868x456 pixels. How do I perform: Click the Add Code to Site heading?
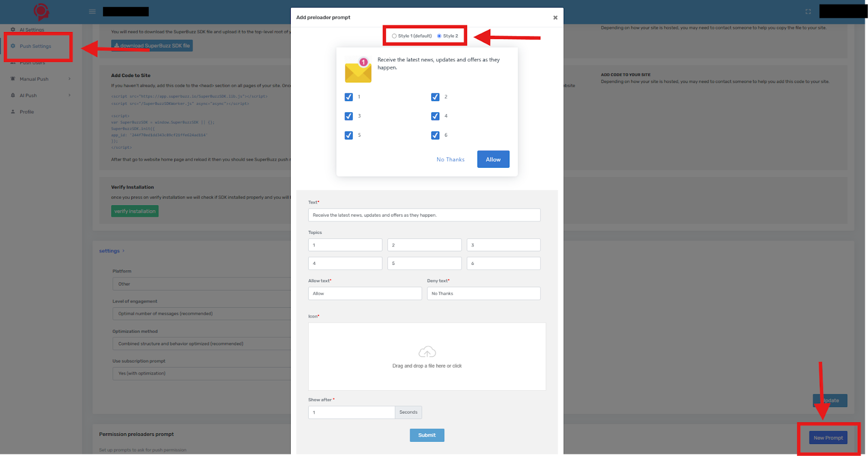pos(131,75)
